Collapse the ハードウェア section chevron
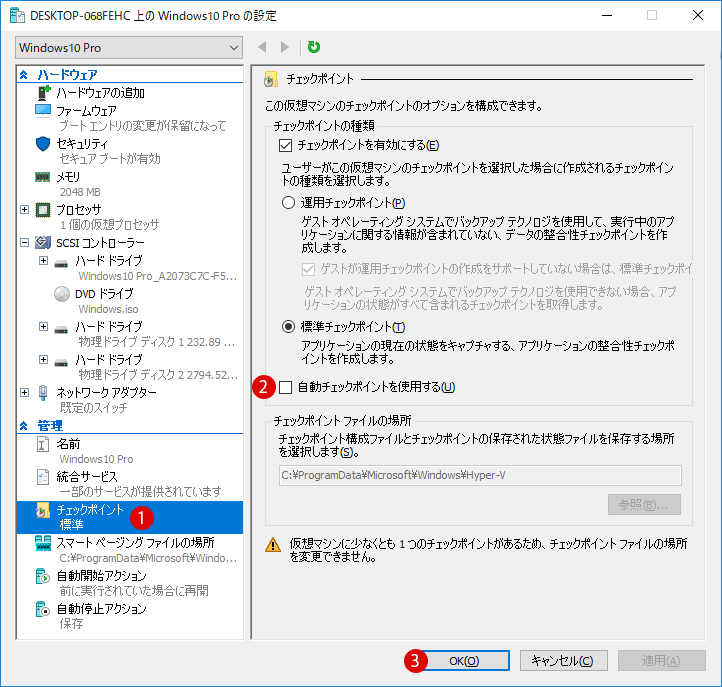 pos(23,74)
